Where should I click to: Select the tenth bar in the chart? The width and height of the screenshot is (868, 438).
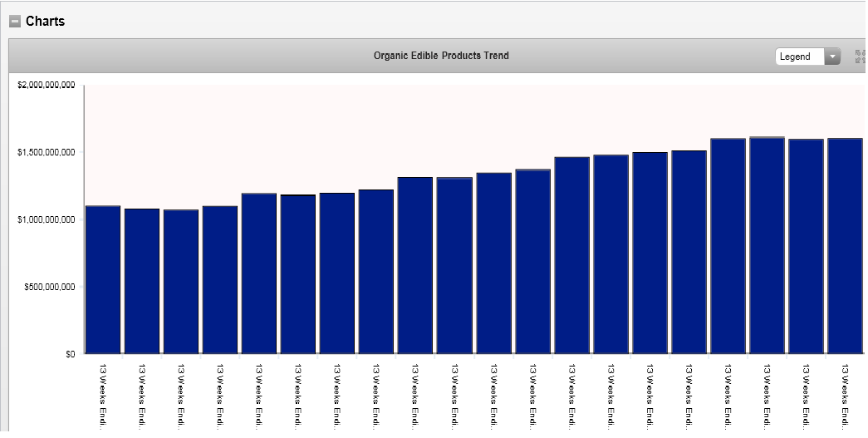(454, 265)
